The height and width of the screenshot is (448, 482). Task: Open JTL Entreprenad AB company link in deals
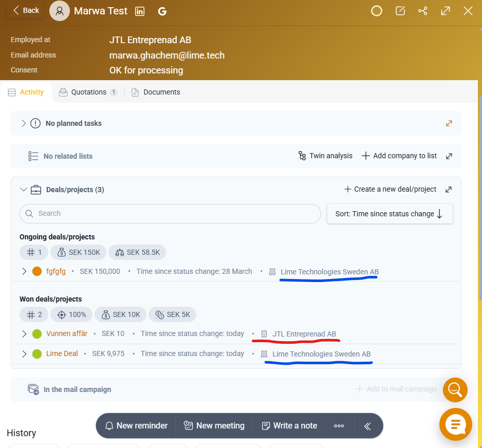pyautogui.click(x=304, y=334)
